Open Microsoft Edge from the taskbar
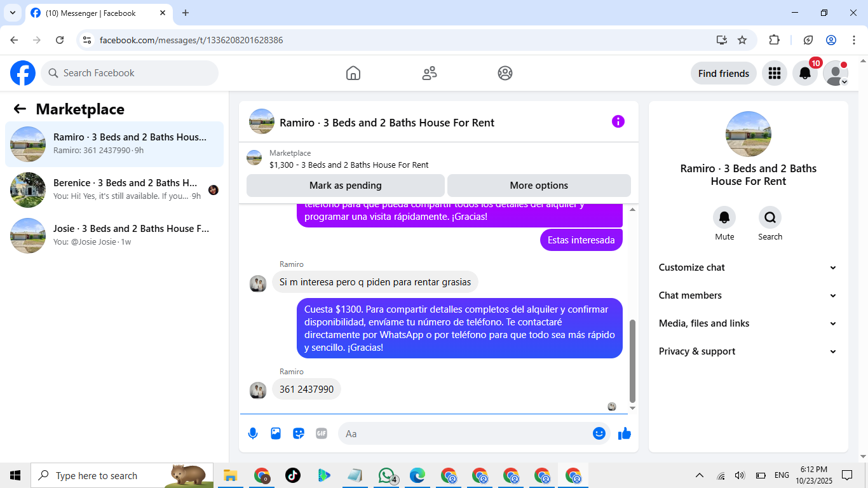The image size is (868, 488). [417, 475]
